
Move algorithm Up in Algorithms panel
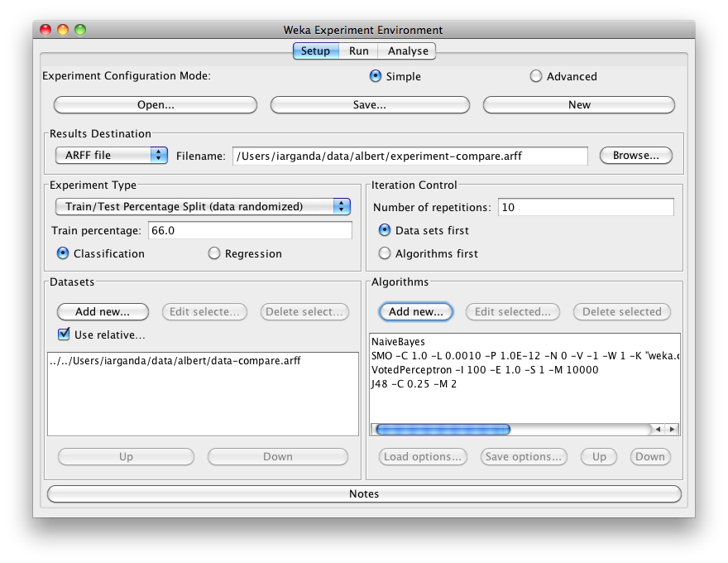pyautogui.click(x=599, y=457)
